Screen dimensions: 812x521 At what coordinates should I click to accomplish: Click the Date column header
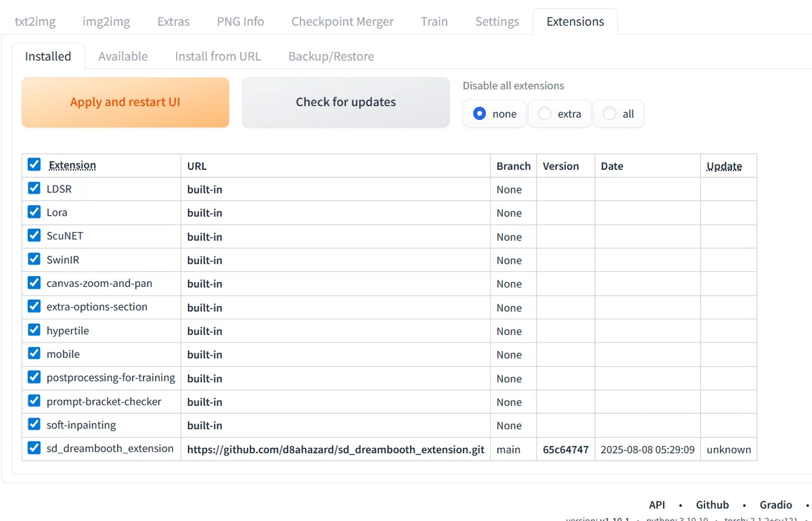612,166
